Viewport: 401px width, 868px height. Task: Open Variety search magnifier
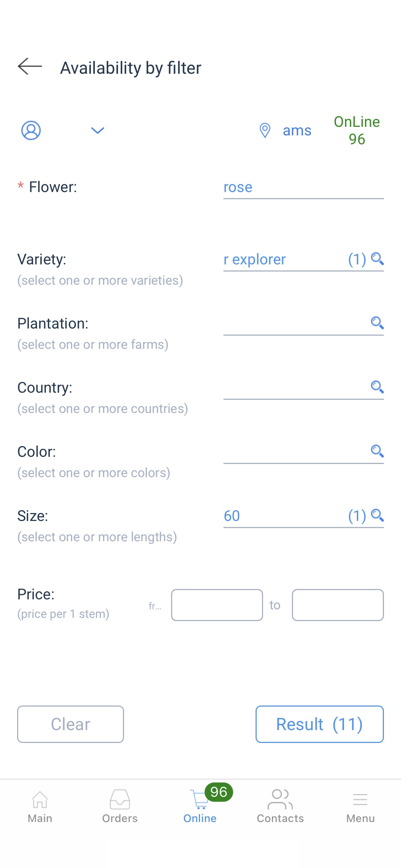[x=377, y=259]
